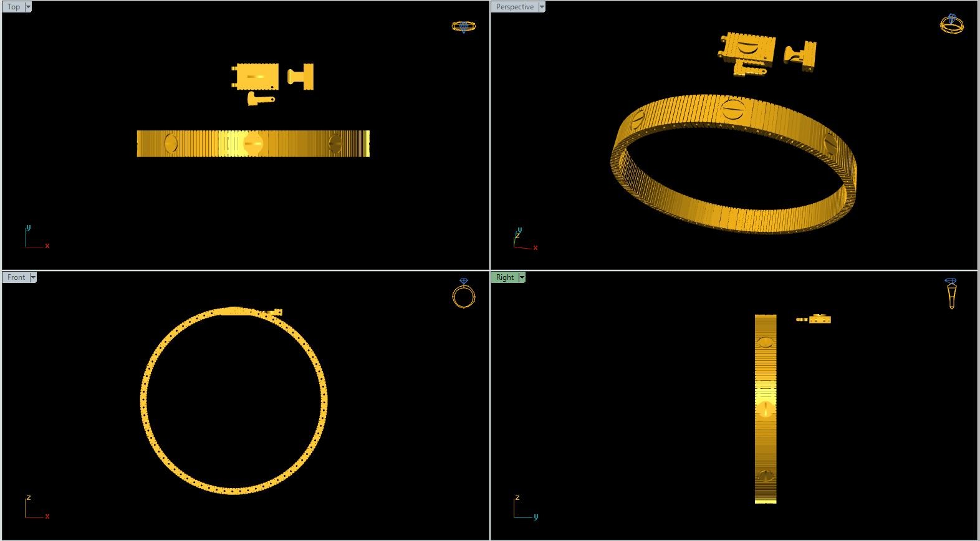Pick the T-shaped clasp piece in Top view
This screenshot has height=541, width=980.
click(x=302, y=77)
